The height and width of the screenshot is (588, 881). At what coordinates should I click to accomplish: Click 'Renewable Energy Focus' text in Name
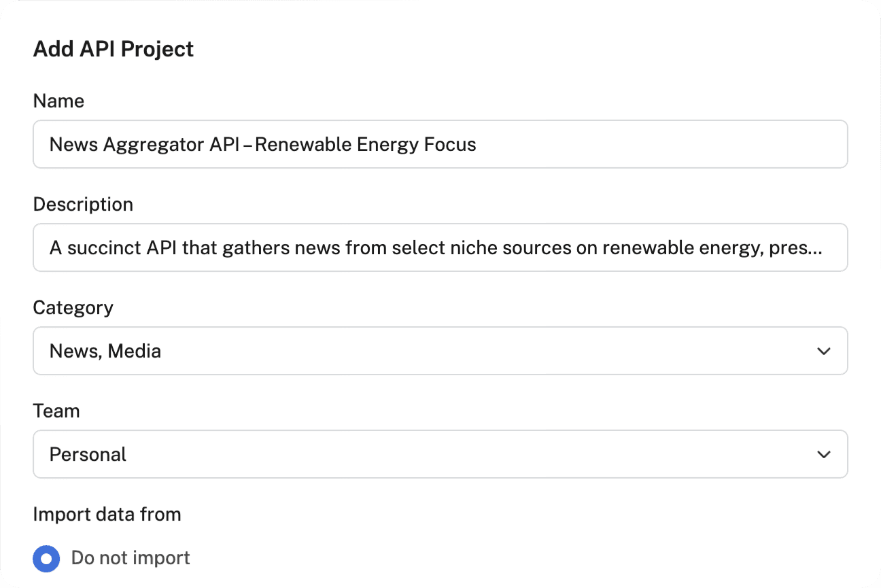[x=366, y=144]
